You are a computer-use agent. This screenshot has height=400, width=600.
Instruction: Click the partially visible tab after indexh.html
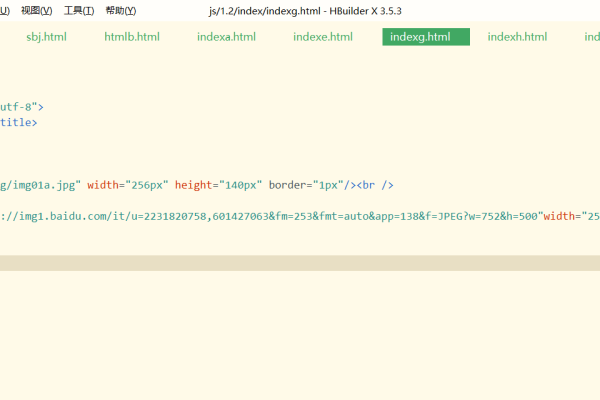(x=592, y=37)
